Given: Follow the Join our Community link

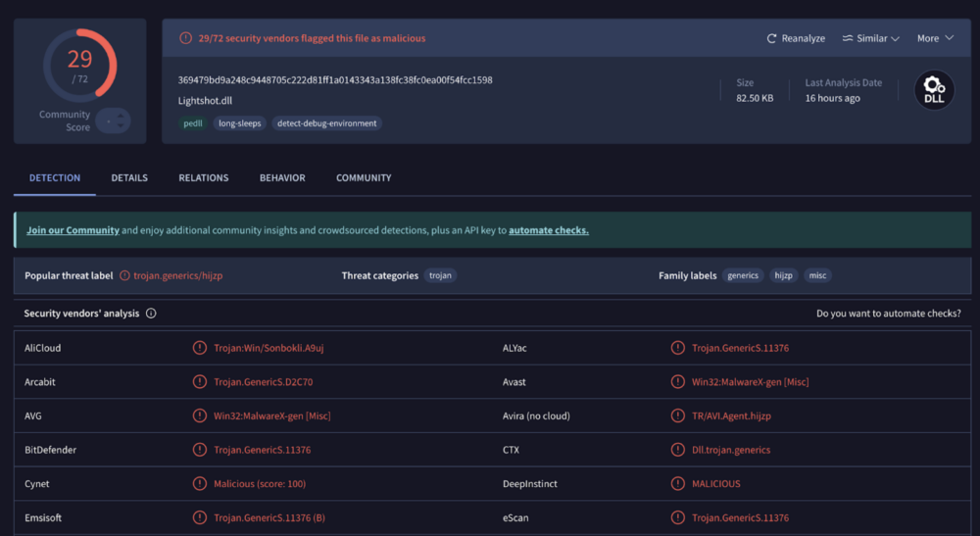Looking at the screenshot, I should point(73,230).
